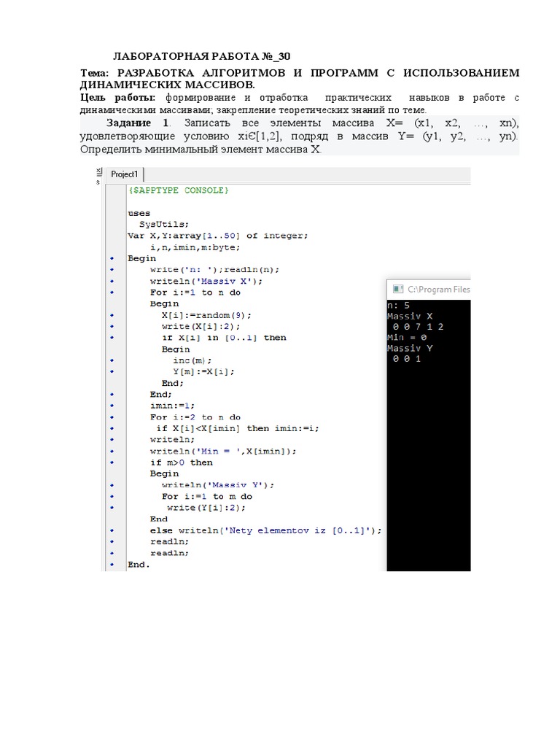The height and width of the screenshot is (747, 560).
Task: Set breakpoint dot beside first 'Begin' line
Action: (112, 258)
